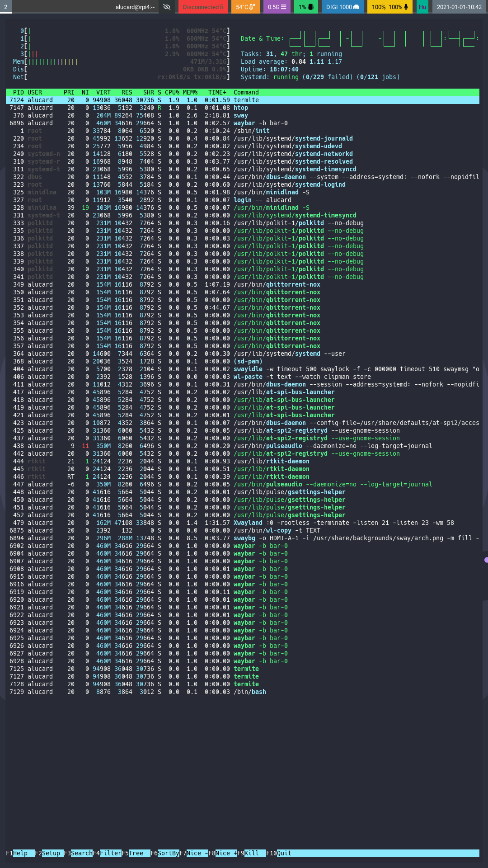488x868 pixels.
Task: Click the Systemd running status line
Action: point(320,77)
